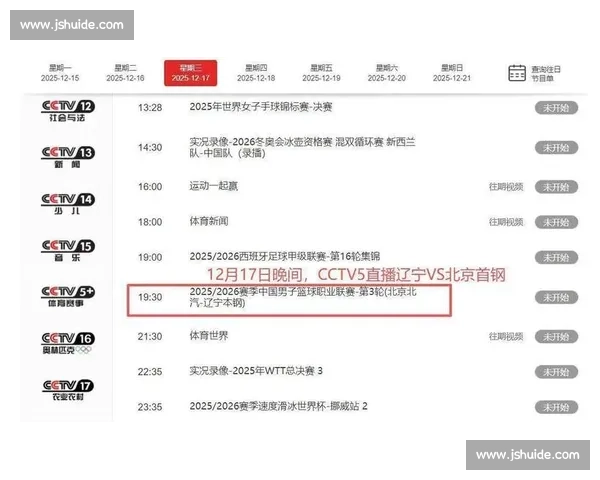Click 未开始 button for 13:28 handball final
600x480 pixels.
point(556,108)
